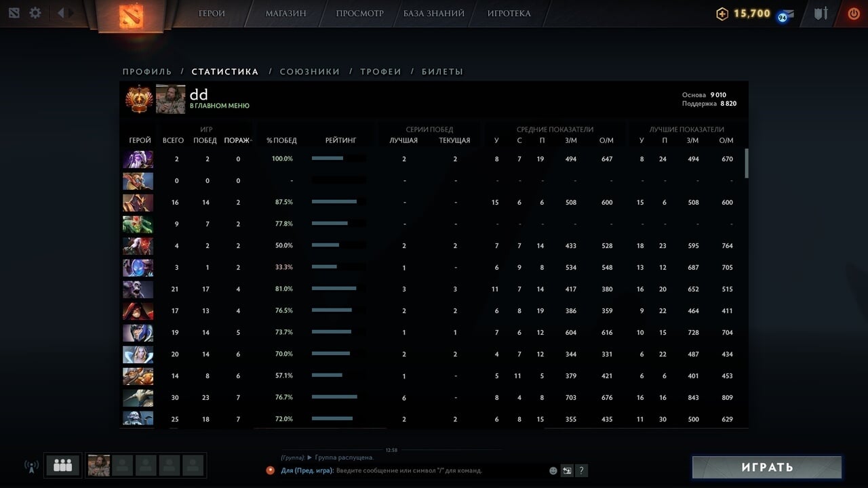Select hero portrait in the 72.0% row

point(138,418)
